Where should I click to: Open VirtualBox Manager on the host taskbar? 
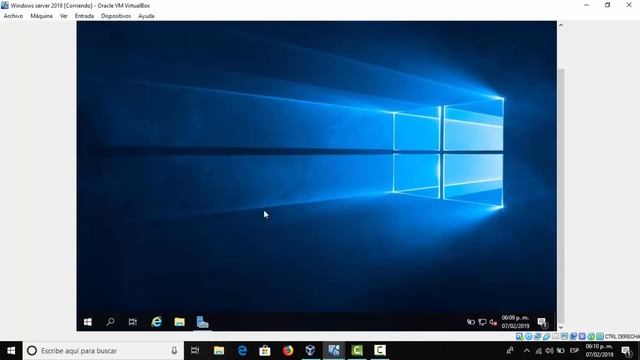(x=311, y=351)
